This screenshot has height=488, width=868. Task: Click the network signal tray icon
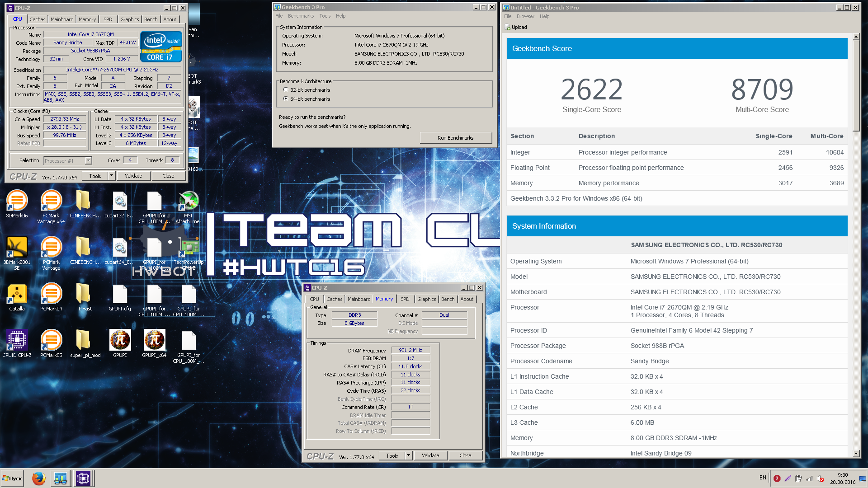click(x=810, y=479)
